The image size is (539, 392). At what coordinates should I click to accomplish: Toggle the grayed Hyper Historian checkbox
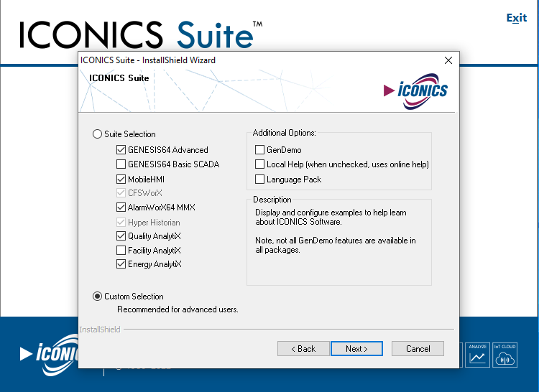(121, 223)
